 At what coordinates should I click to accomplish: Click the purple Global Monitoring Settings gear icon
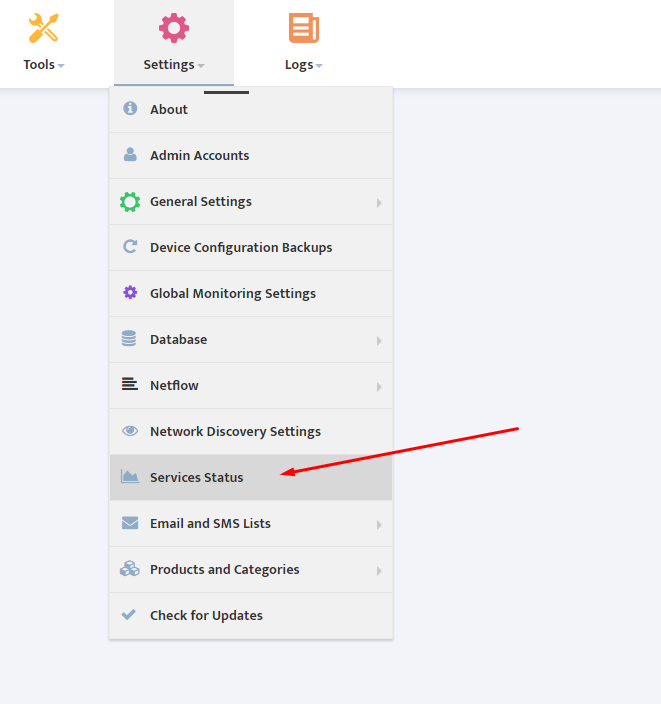[130, 292]
